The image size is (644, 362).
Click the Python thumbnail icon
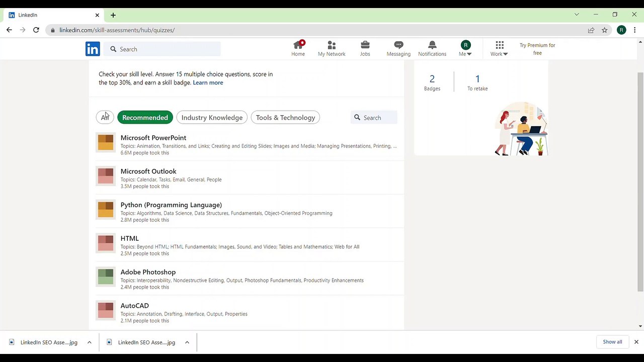point(106,210)
